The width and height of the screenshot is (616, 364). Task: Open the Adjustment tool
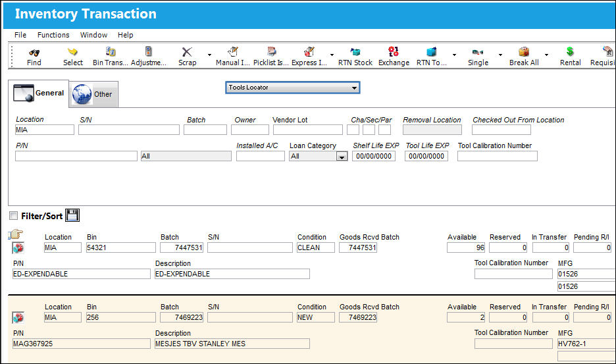(x=149, y=51)
